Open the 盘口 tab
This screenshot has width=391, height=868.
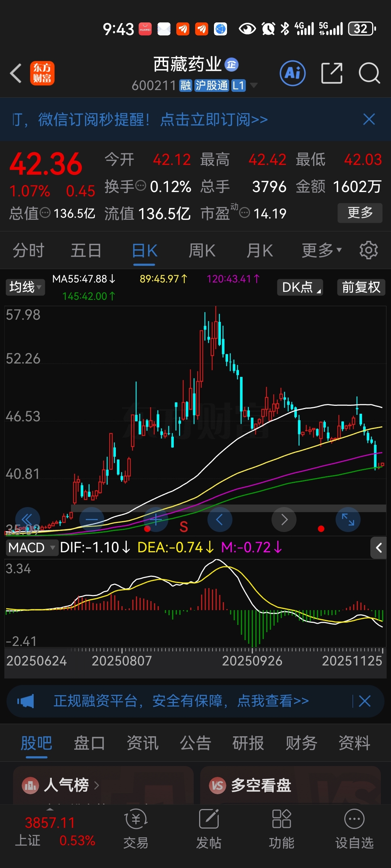89,744
